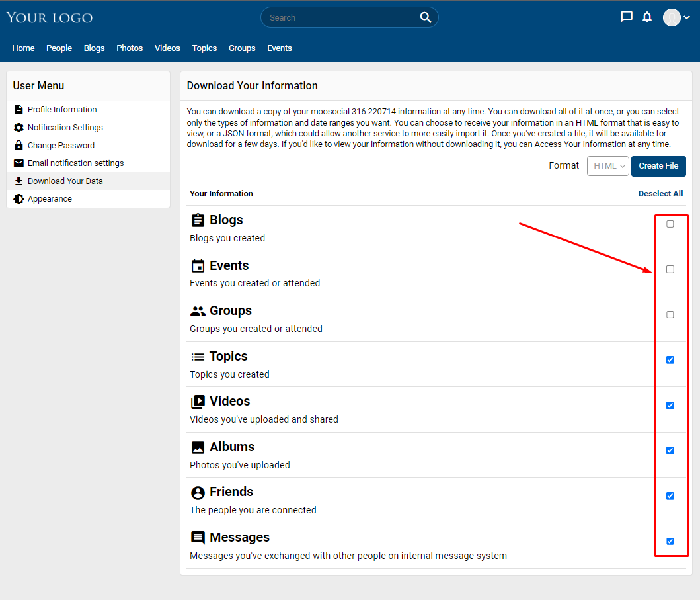Click the Messages heading text
Viewport: 700px width, 600px height.
point(240,537)
